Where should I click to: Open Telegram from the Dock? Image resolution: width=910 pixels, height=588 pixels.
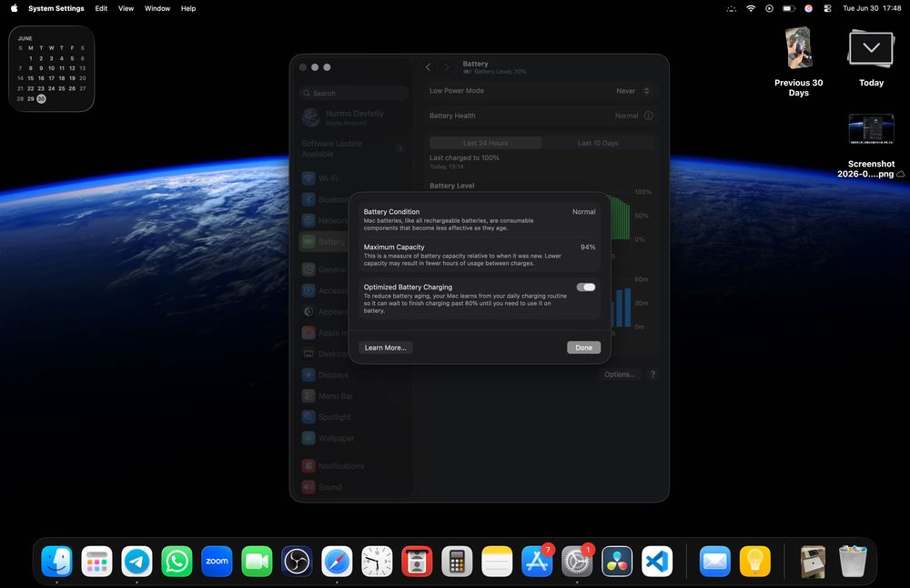[137, 562]
